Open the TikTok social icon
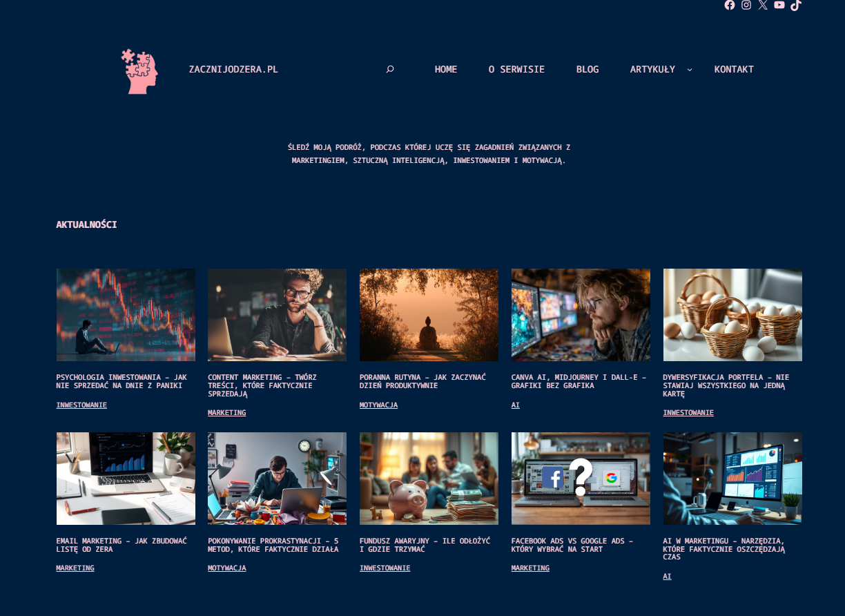This screenshot has width=845, height=616. [x=796, y=5]
